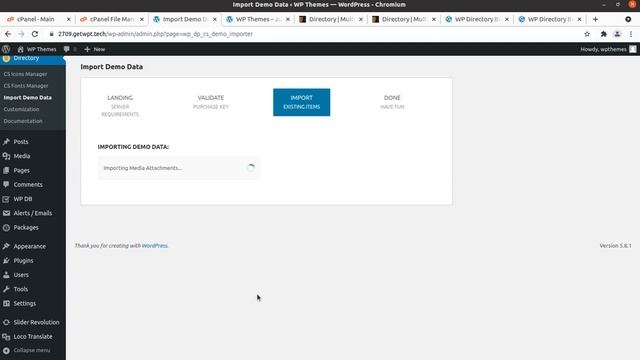Screen dimensions: 640x360
Task: Switch to the cPanel - Main tab
Action: pos(36,19)
